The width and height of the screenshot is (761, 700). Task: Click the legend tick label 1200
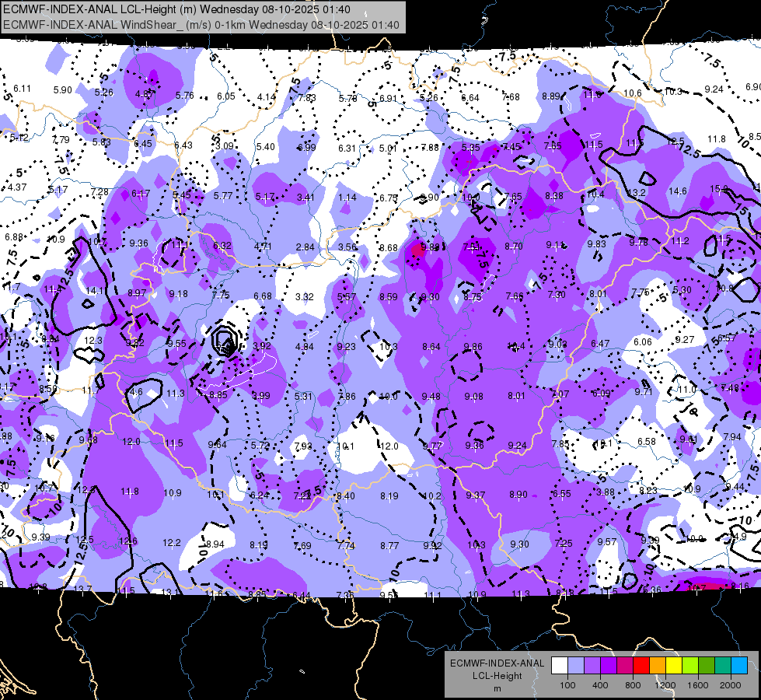pyautogui.click(x=665, y=685)
